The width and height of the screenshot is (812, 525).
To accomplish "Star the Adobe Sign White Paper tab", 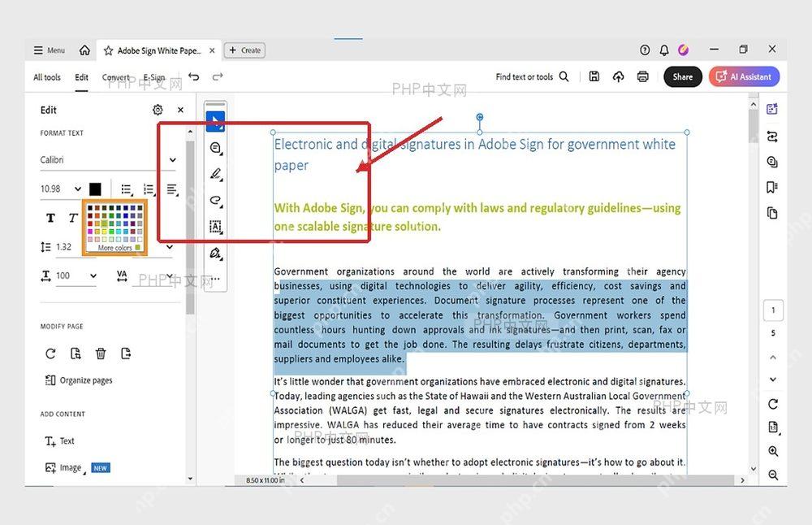I will (108, 50).
